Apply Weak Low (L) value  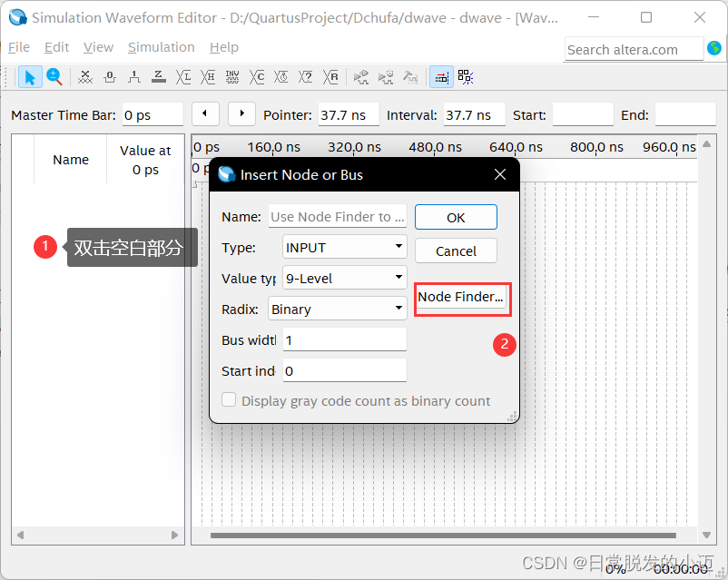click(x=183, y=77)
